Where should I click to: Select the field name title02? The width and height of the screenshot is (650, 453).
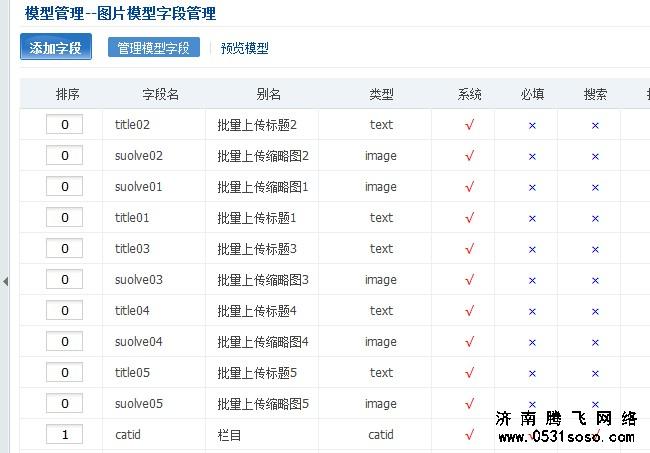click(x=132, y=125)
